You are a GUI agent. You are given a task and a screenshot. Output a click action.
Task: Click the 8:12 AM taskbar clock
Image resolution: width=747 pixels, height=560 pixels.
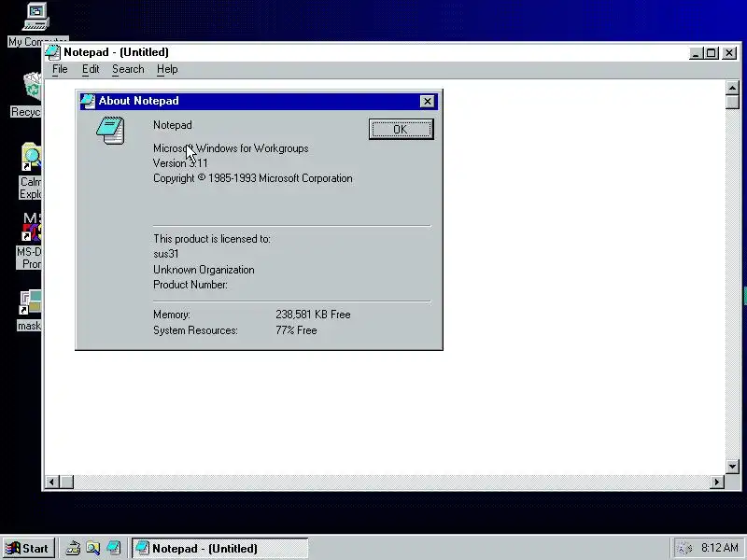click(x=720, y=548)
